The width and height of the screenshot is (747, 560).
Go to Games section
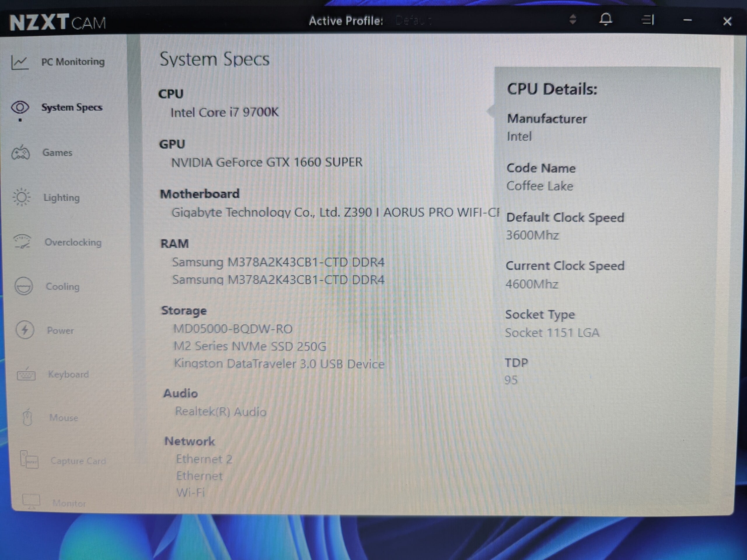pos(57,153)
